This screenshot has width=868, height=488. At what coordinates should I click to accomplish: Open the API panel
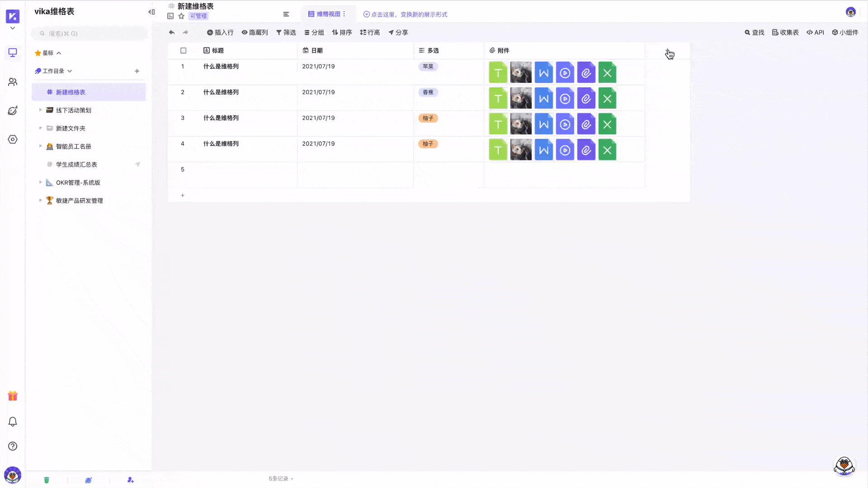click(815, 32)
